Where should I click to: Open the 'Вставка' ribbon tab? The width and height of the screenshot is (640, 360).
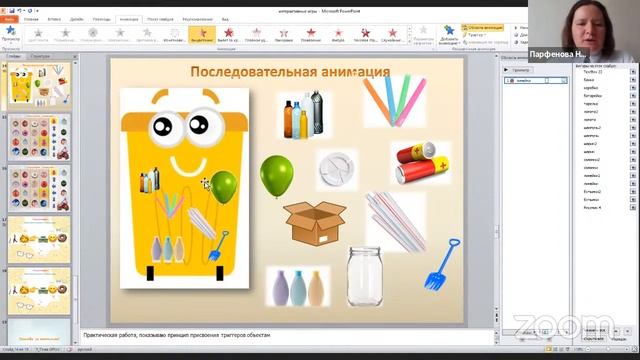54,19
